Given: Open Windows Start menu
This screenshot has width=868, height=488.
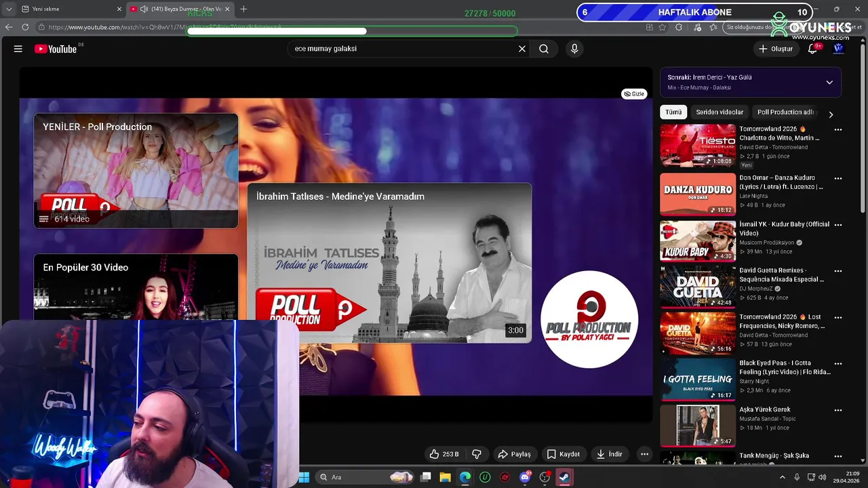Looking at the screenshot, I should pos(304,477).
